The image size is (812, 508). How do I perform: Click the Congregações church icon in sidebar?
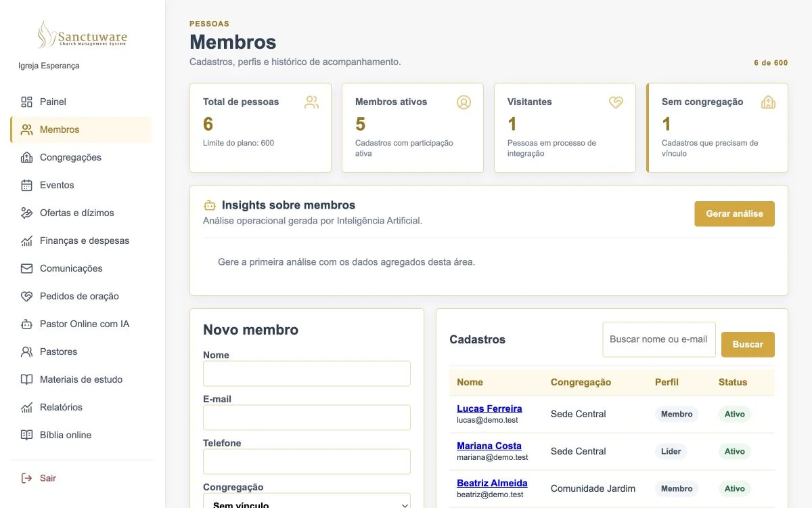coord(26,157)
